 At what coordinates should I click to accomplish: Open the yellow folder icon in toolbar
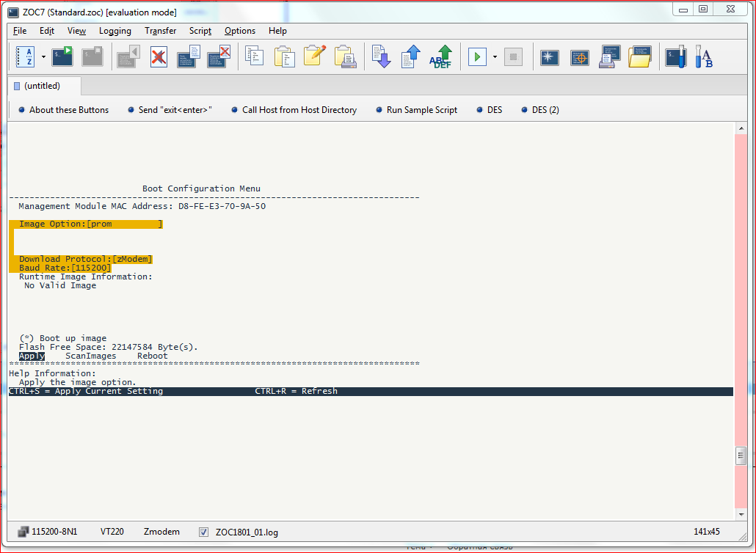(640, 57)
